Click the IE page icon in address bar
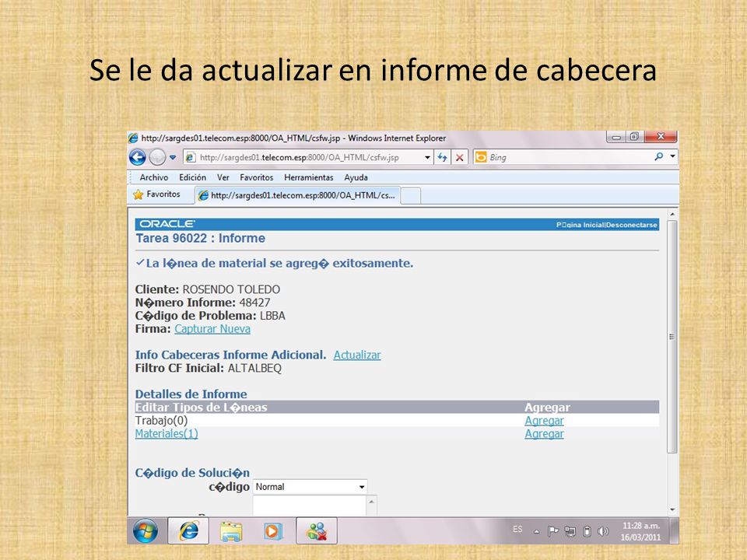747x560 pixels. pyautogui.click(x=190, y=157)
